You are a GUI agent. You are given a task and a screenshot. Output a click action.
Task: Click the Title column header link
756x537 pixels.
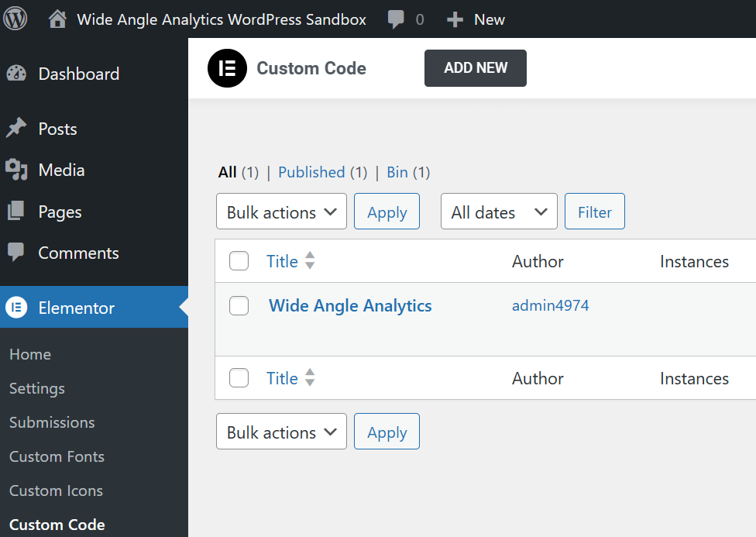(282, 261)
